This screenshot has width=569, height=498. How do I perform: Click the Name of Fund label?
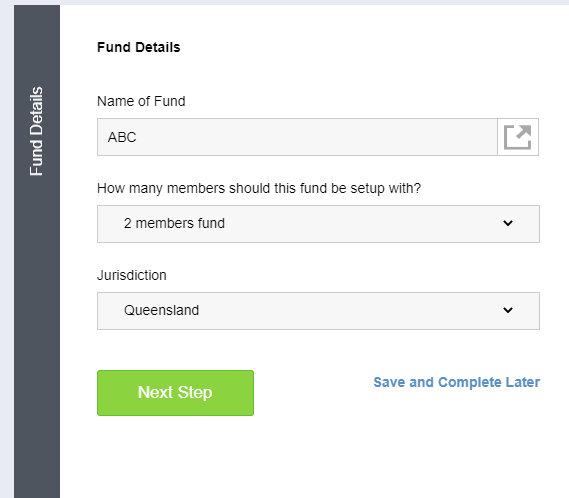coord(141,101)
